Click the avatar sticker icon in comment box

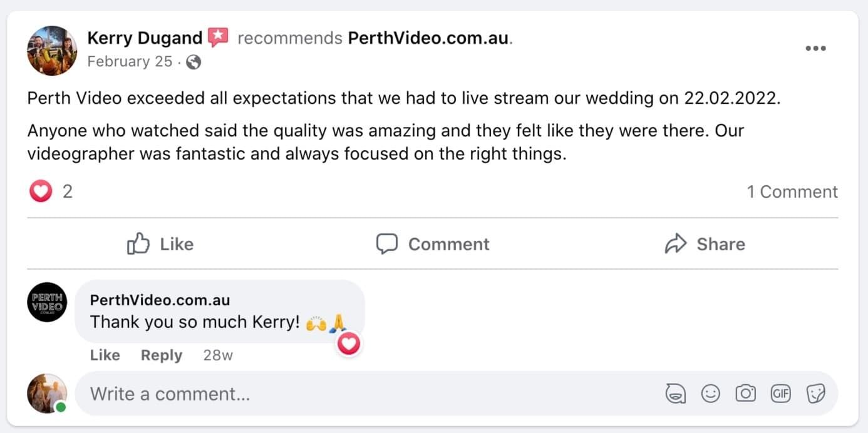point(675,394)
